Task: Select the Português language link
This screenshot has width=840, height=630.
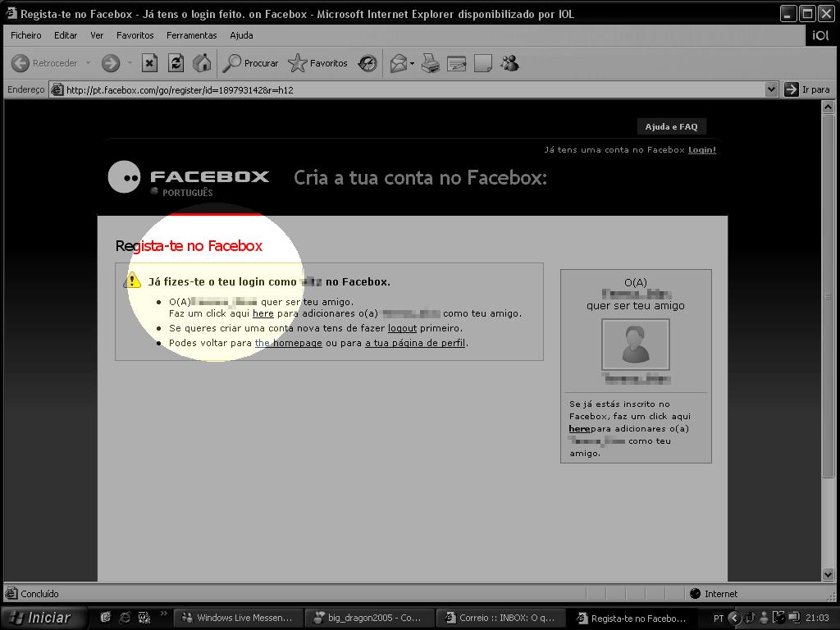Action: click(x=188, y=193)
